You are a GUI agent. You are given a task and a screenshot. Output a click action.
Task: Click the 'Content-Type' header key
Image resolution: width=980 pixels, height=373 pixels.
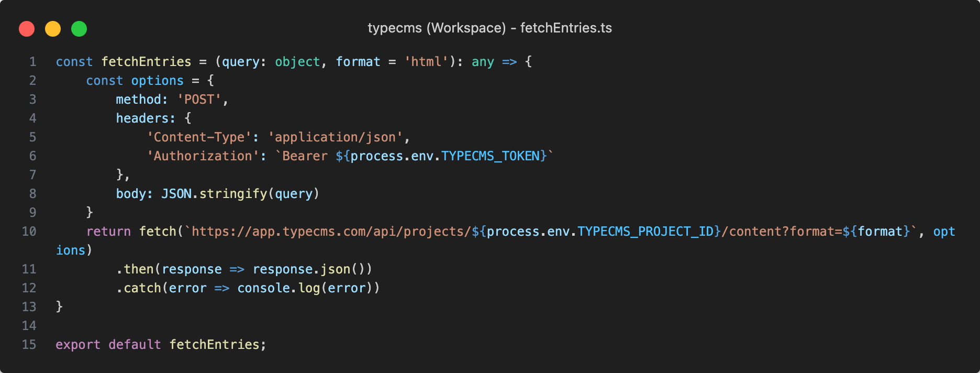199,137
